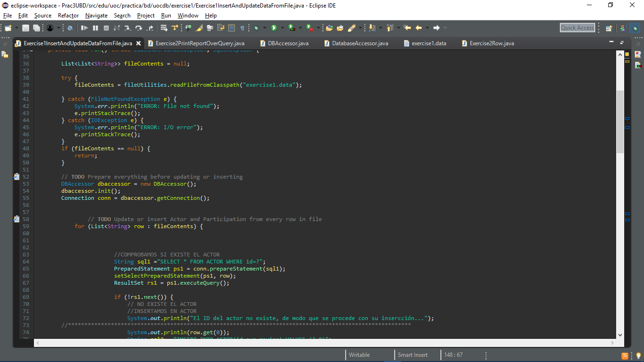
Task: Navigate Back with left arrow
Action: tap(419, 28)
